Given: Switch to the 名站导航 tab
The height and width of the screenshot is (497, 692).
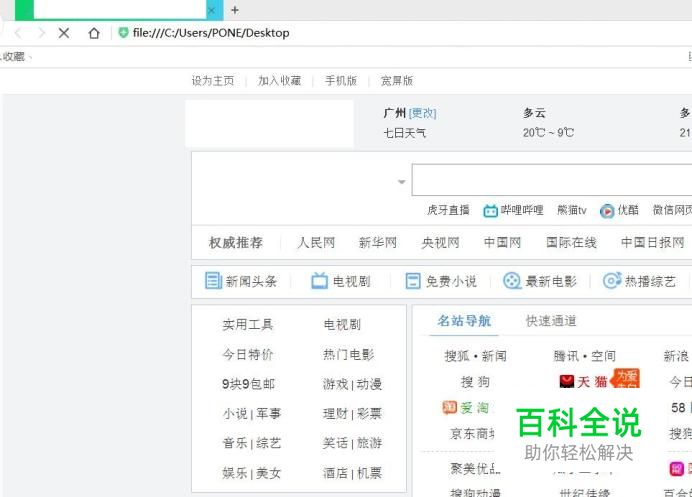Looking at the screenshot, I should [x=464, y=321].
